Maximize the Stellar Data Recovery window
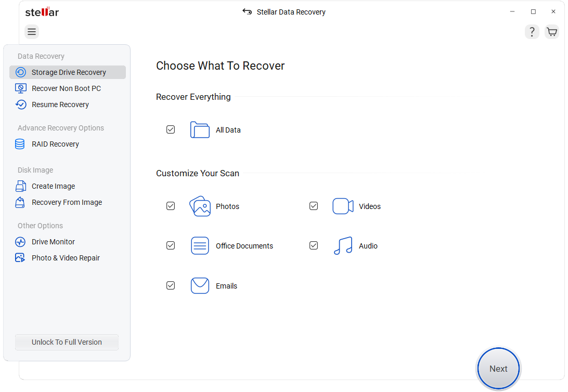This screenshot has width=568, height=392. [x=533, y=11]
